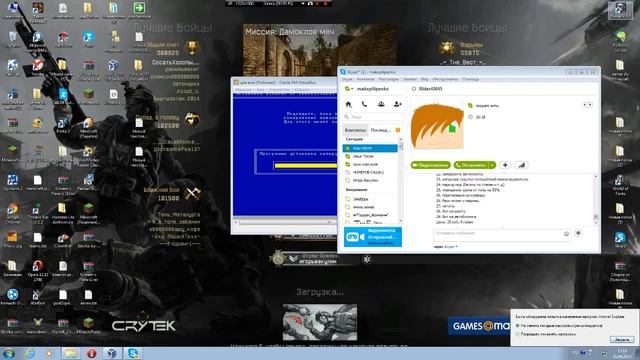Click the yellow progress bar in the VirtualBox window

click(x=305, y=165)
